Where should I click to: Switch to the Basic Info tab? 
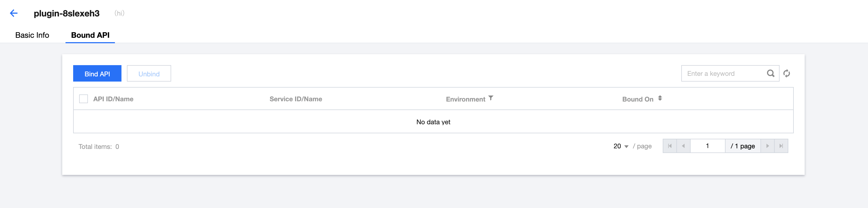pyautogui.click(x=32, y=35)
